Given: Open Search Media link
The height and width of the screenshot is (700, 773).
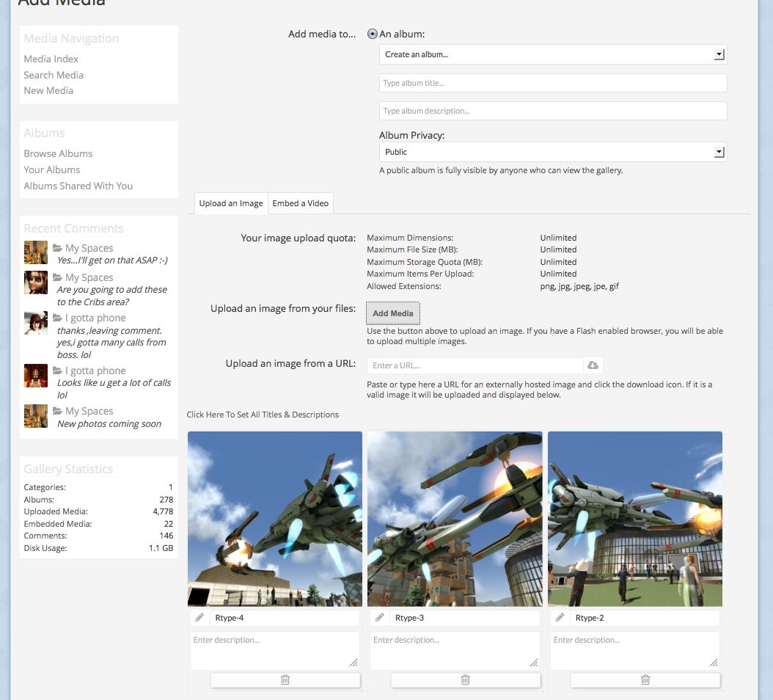Looking at the screenshot, I should pyautogui.click(x=54, y=75).
